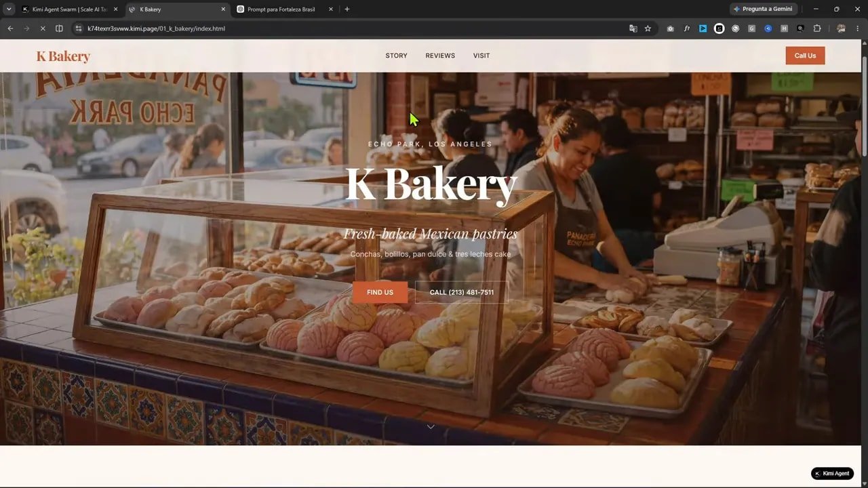Image resolution: width=868 pixels, height=488 pixels.
Task: Close the K Bakery tab
Action: pos(223,9)
